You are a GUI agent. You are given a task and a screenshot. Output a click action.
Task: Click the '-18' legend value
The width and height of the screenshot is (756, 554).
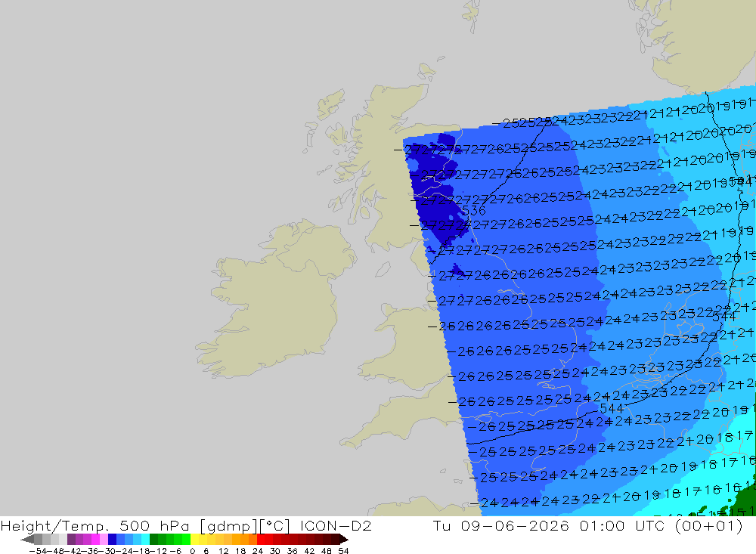coord(143,551)
